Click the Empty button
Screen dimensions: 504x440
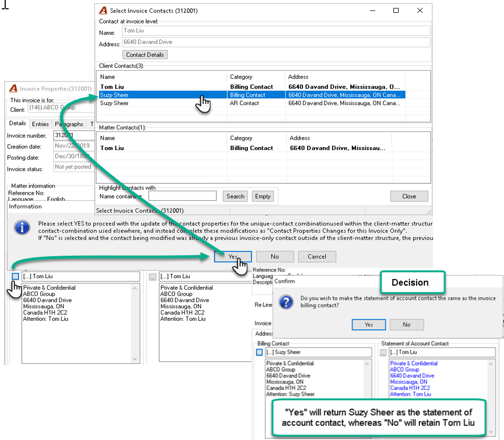click(x=263, y=196)
